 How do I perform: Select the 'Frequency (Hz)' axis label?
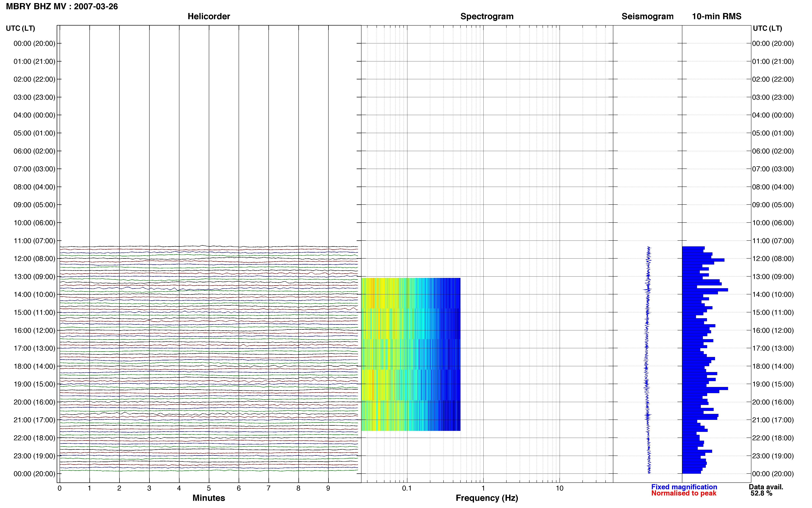[x=487, y=498]
